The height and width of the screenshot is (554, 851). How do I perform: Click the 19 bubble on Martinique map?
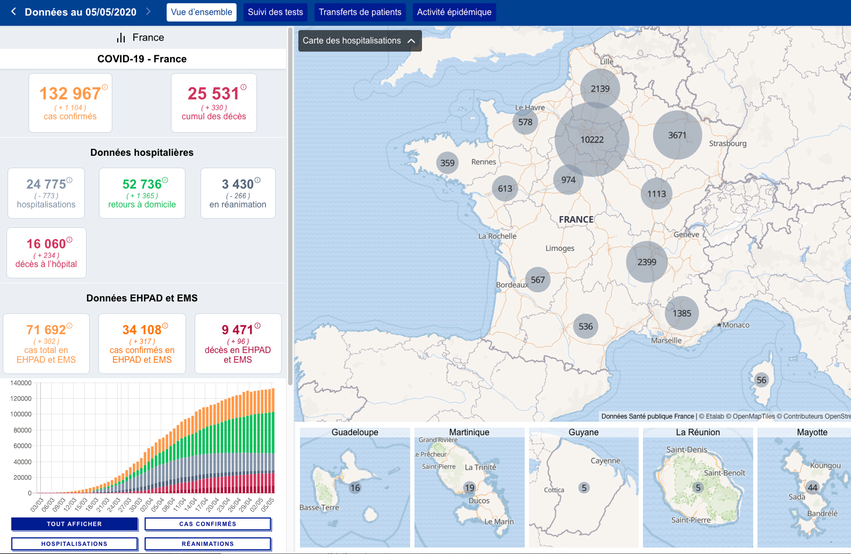[469, 488]
